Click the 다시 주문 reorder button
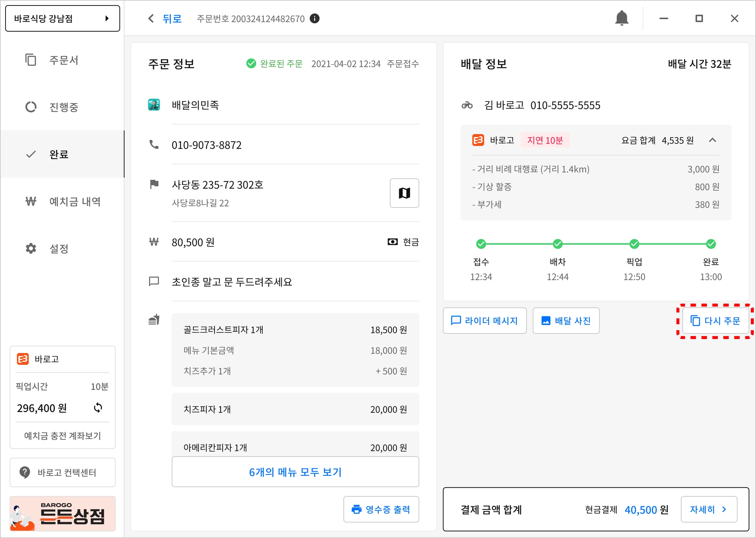 coord(715,321)
